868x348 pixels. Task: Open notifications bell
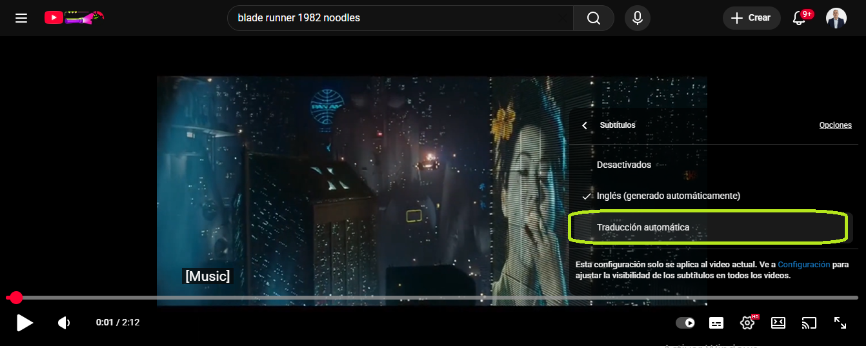tap(799, 18)
